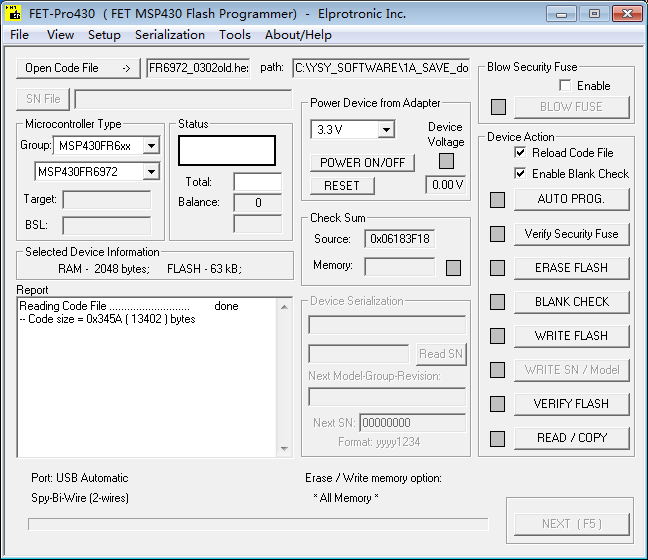
Task: Click the RESET button
Action: pyautogui.click(x=342, y=186)
